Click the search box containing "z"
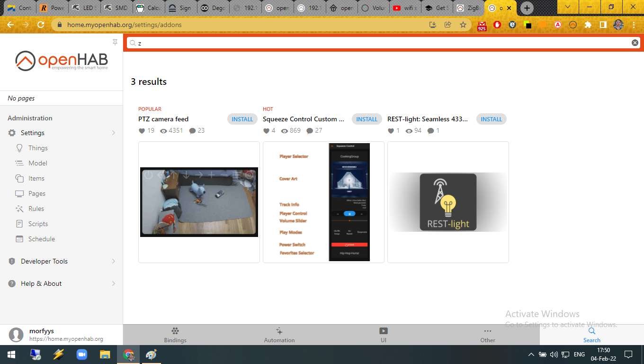Image resolution: width=644 pixels, height=364 pixels. 384,43
